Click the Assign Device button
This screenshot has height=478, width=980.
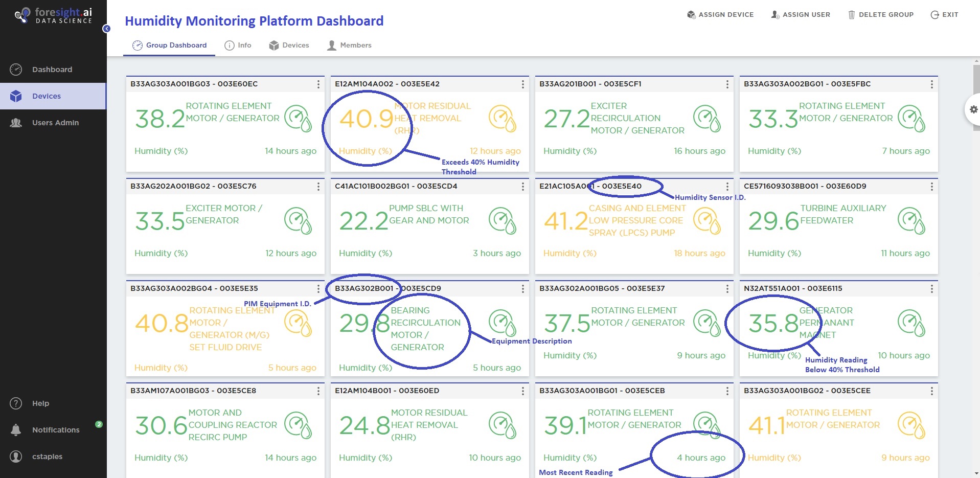point(720,15)
